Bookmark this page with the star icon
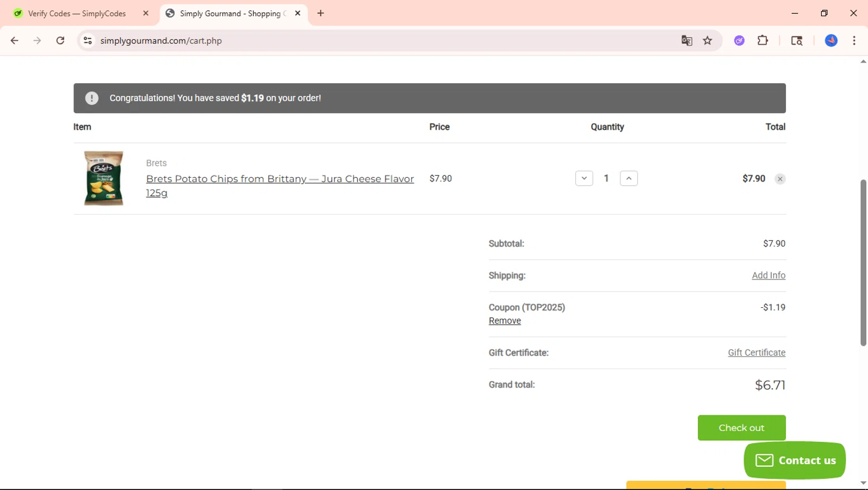The height and width of the screenshot is (490, 868). click(708, 40)
